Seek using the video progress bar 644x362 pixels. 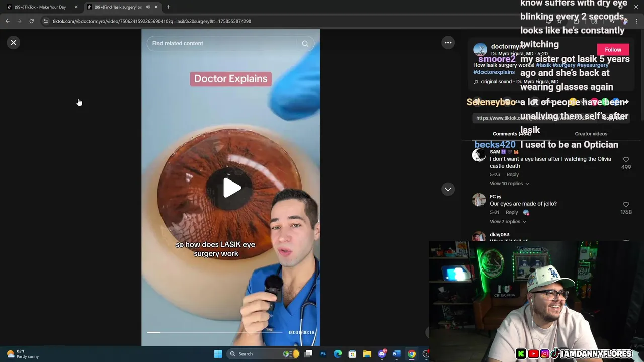point(215,332)
